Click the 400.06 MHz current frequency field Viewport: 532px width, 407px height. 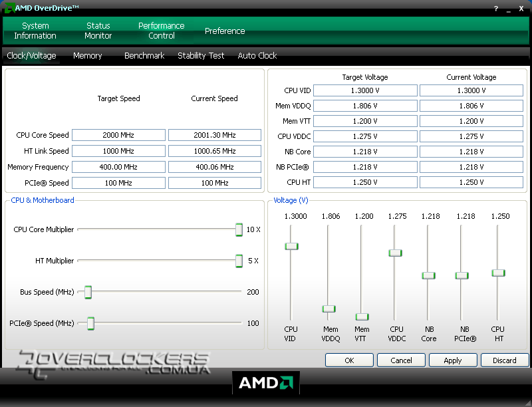(215, 167)
